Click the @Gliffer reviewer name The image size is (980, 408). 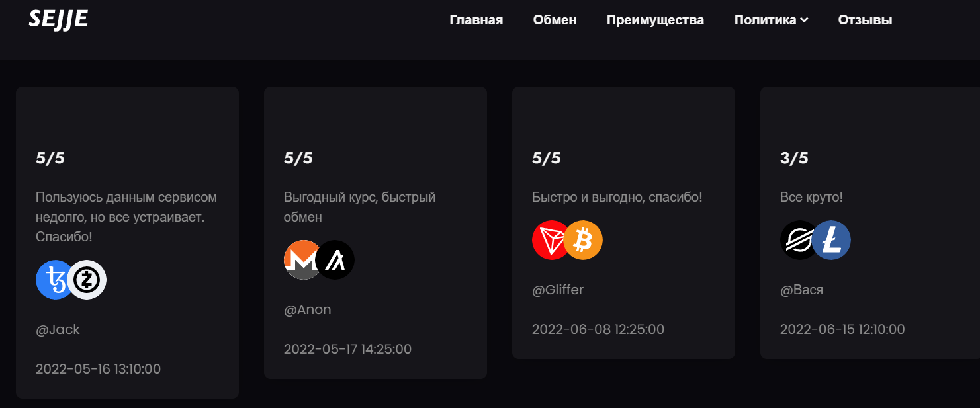point(558,290)
